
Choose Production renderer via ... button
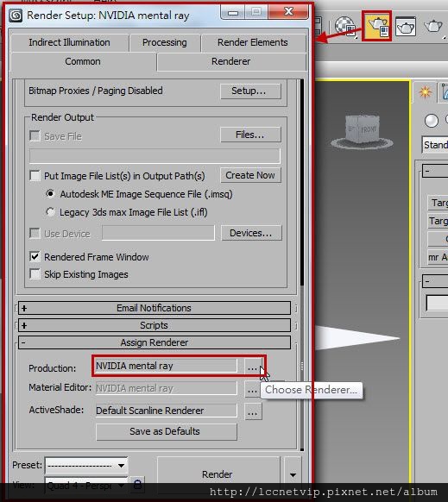253,367
